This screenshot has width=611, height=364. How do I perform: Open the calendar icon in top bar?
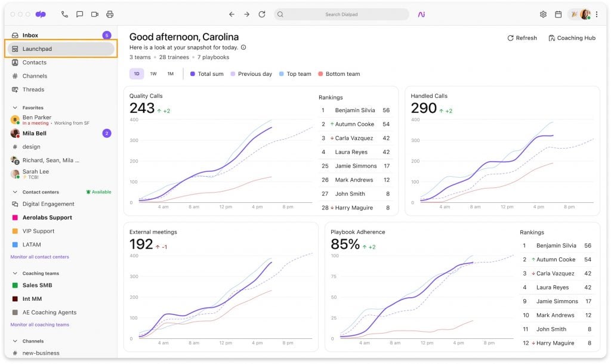coord(558,14)
